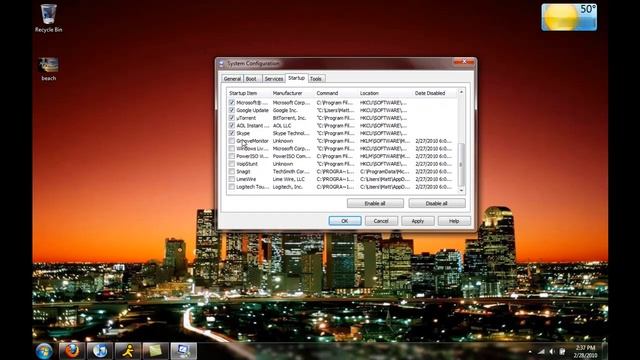
Task: Click the VoipStunt row's date disabled
Action: 433,164
